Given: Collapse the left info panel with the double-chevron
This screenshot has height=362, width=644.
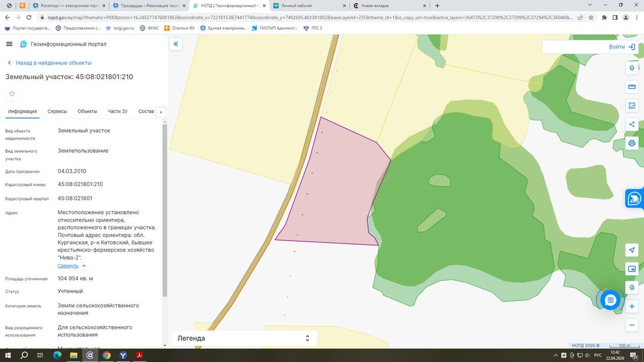Looking at the screenshot, I should coord(175,44).
